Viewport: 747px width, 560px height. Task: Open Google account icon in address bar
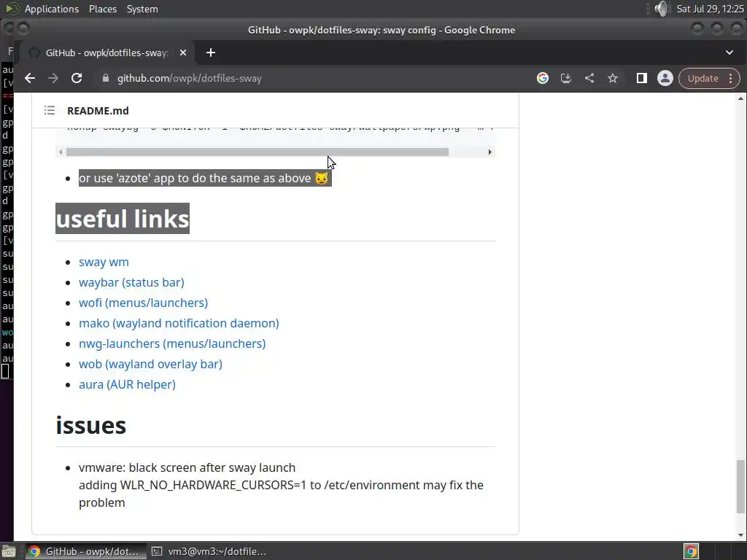coord(543,79)
